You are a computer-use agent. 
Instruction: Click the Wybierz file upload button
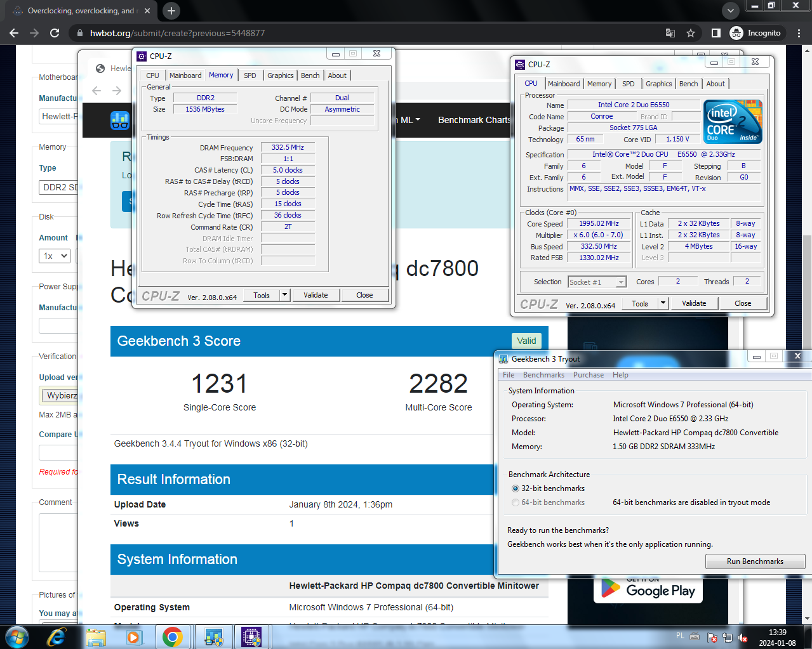point(60,395)
